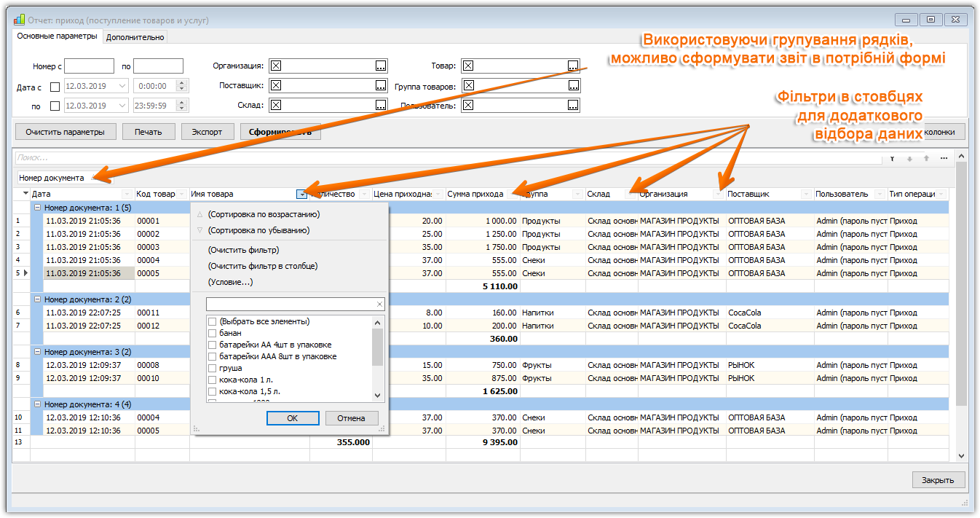Open the Пользователь column filter dropdown
This screenshot has width=980, height=518.
879,195
